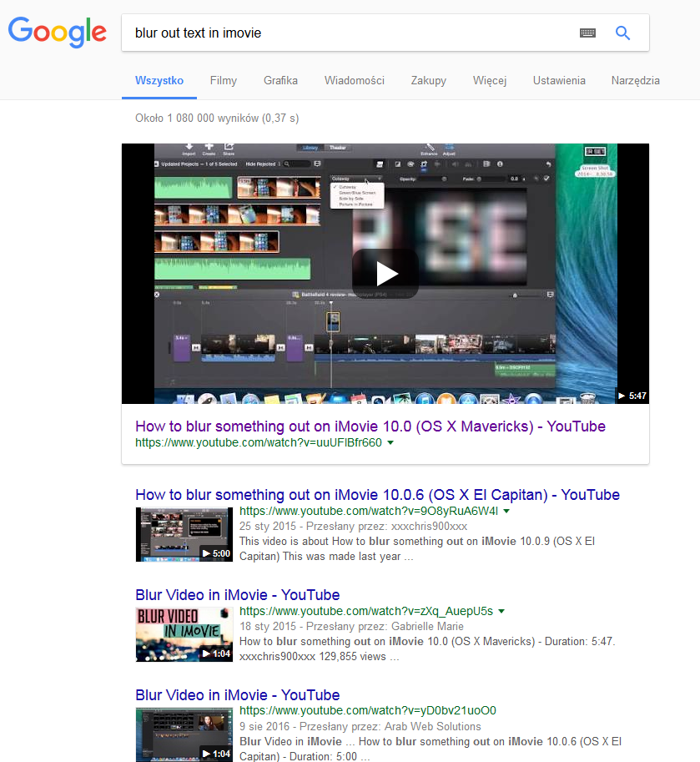Expand the dropdown arrow beside the watch?v=zXq_AuepU5s URL
Viewport: 700px width, 762px height.
coord(501,611)
